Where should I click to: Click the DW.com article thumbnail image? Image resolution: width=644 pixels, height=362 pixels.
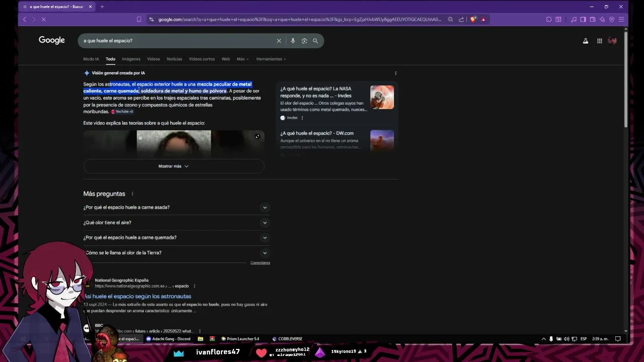[382, 140]
